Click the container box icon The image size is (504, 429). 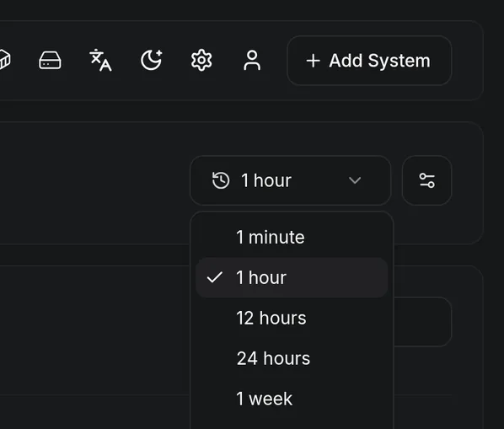4,60
